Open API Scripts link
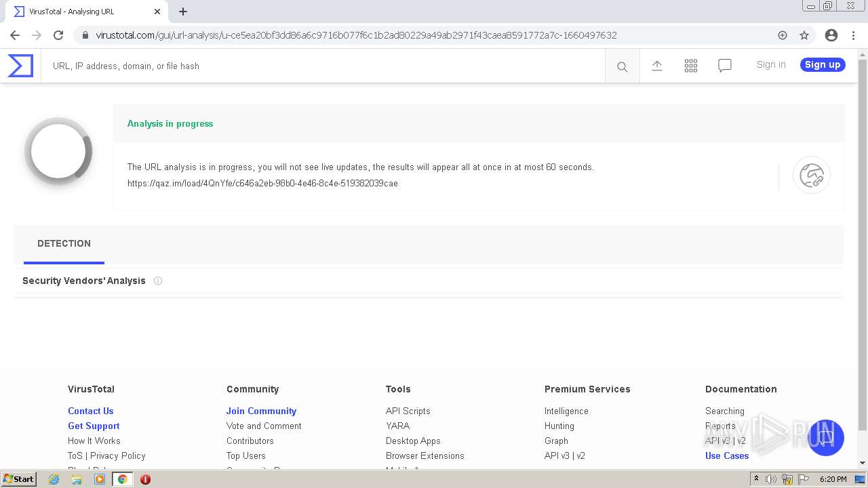Screen dimensions: 868x488 (x=408, y=411)
